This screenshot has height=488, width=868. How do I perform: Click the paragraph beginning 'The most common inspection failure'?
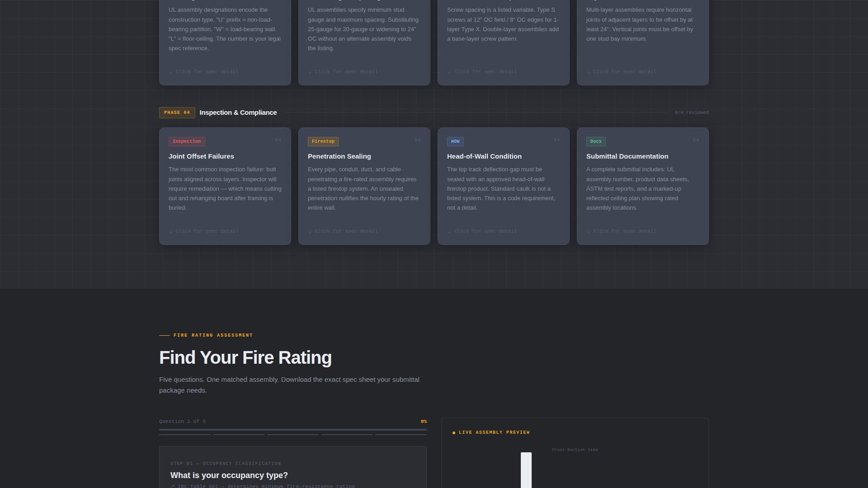225,188
